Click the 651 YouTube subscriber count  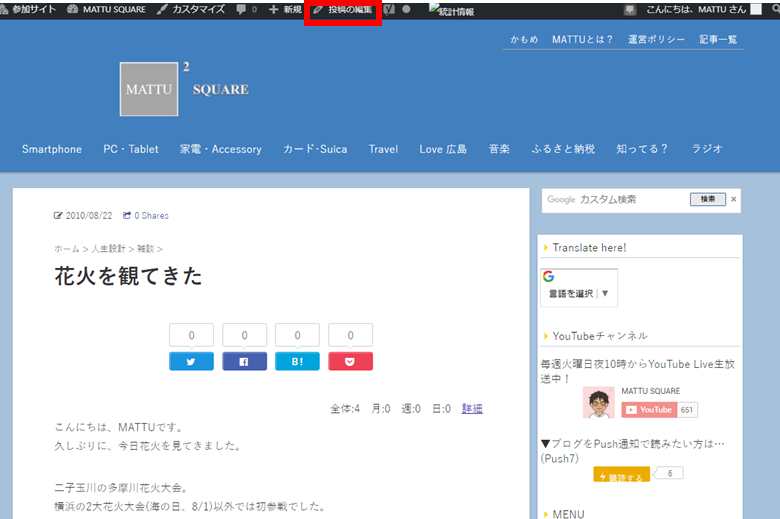pos(687,410)
